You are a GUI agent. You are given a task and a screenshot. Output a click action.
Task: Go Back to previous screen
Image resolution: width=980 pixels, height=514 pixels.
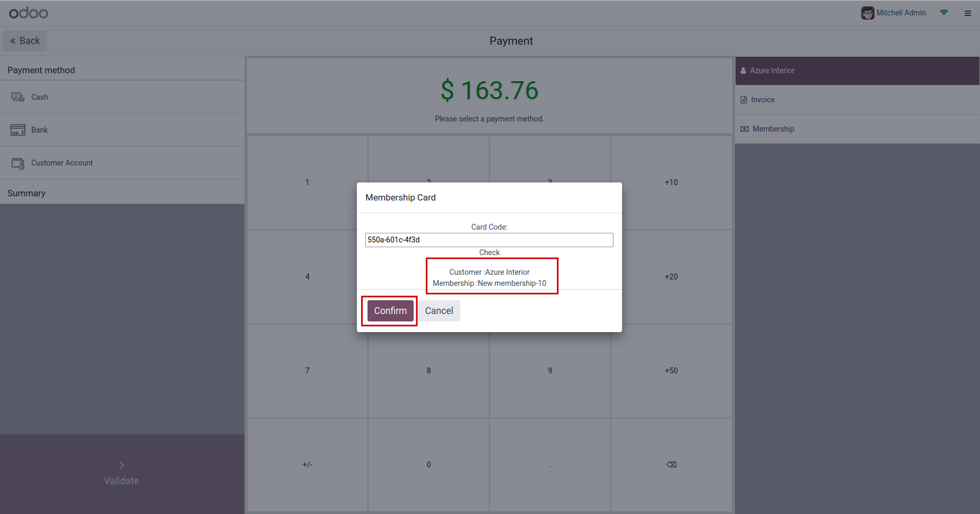click(25, 41)
